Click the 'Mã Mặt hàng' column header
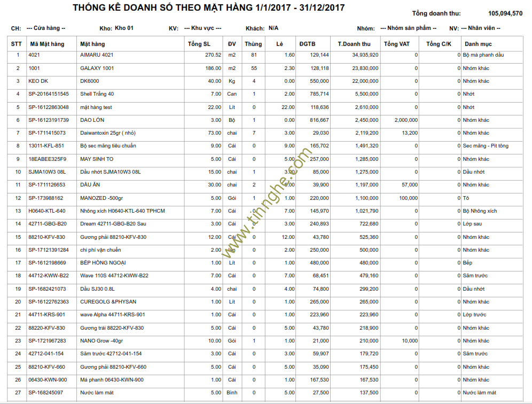This screenshot has width=532, height=404. (x=47, y=44)
